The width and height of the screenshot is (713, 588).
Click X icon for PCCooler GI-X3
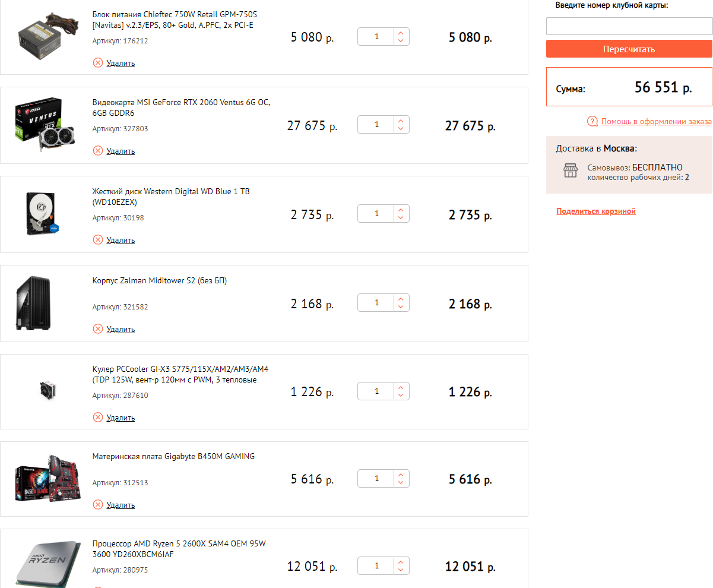[x=98, y=418]
